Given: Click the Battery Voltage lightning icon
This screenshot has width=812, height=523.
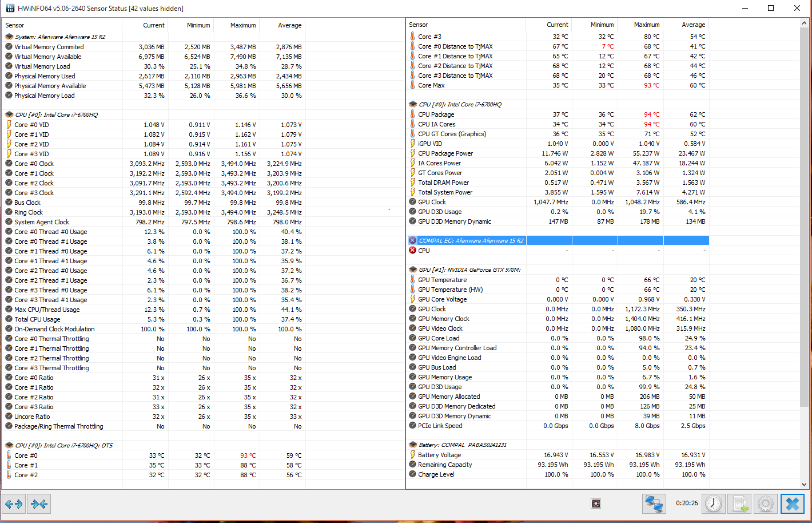Looking at the screenshot, I should tap(413, 455).
